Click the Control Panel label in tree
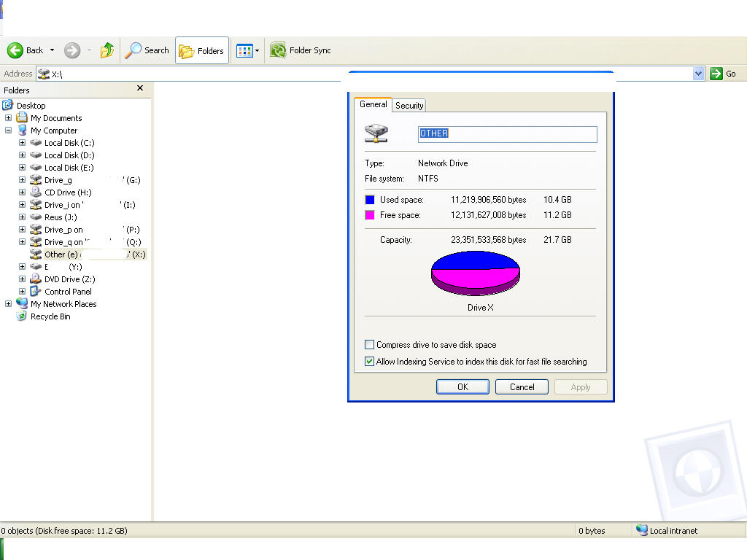This screenshot has height=560, width=747. tap(68, 292)
